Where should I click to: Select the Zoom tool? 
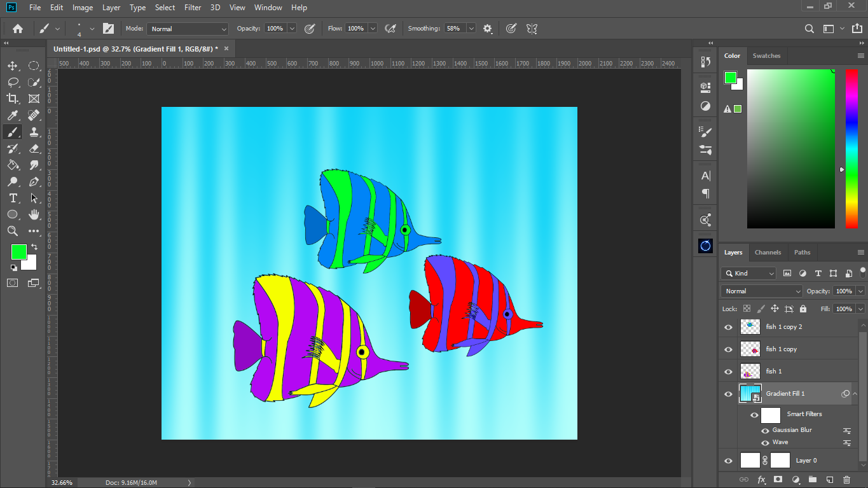pyautogui.click(x=13, y=231)
